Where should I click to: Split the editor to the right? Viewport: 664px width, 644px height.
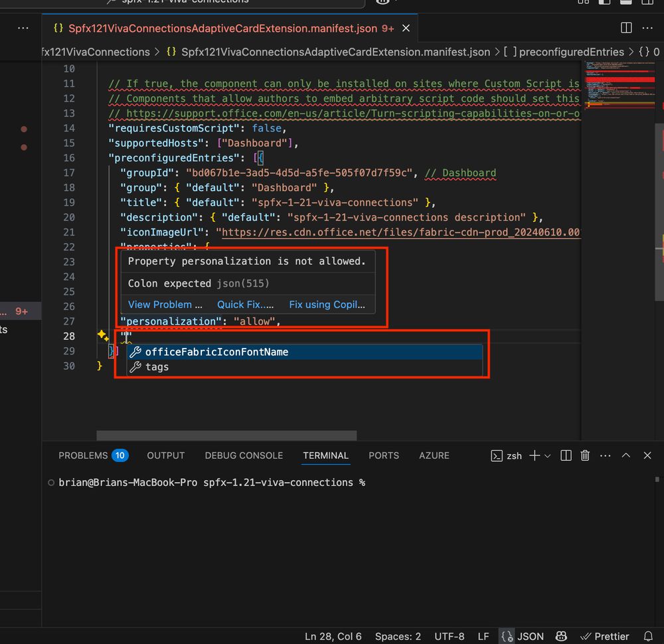(x=626, y=28)
